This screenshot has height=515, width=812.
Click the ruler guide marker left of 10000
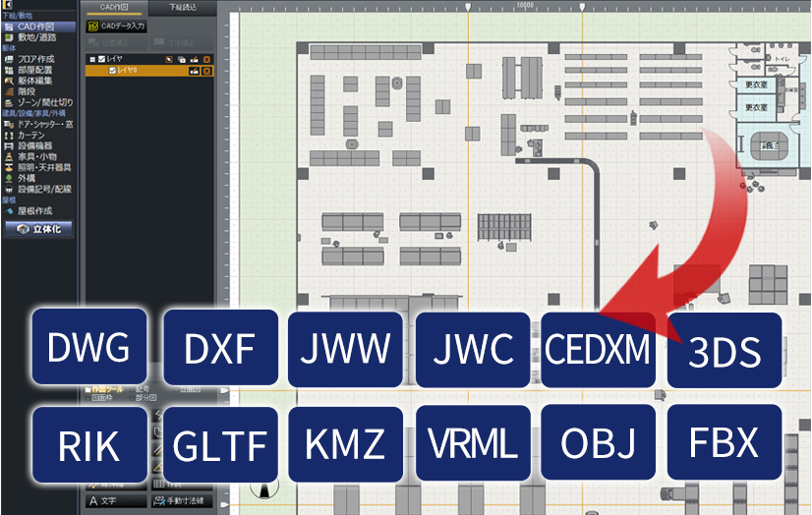tap(468, 7)
